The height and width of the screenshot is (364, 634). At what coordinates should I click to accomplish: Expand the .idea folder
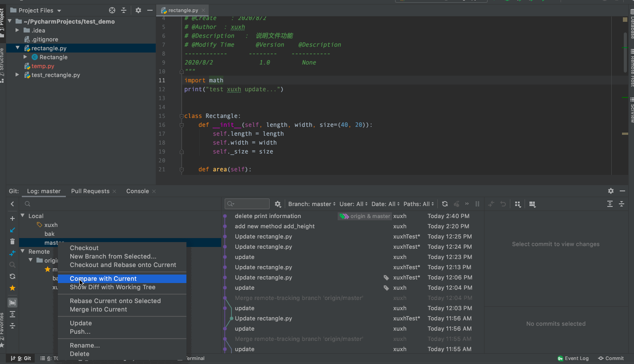(17, 30)
